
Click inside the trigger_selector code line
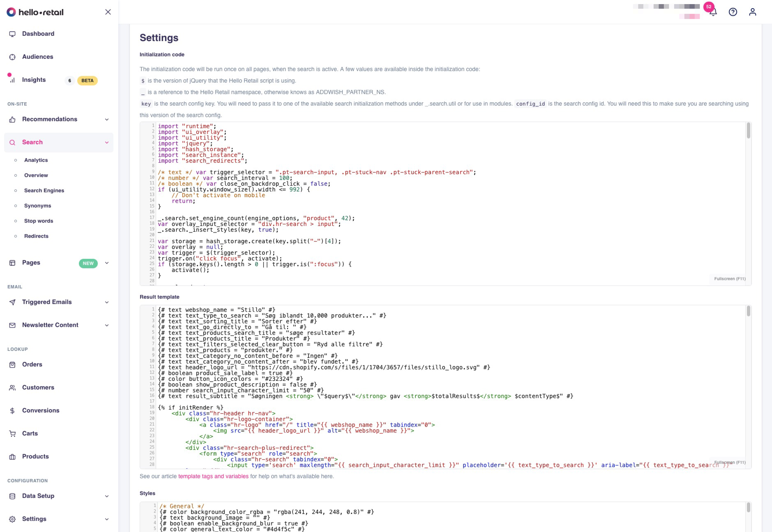[x=316, y=173]
